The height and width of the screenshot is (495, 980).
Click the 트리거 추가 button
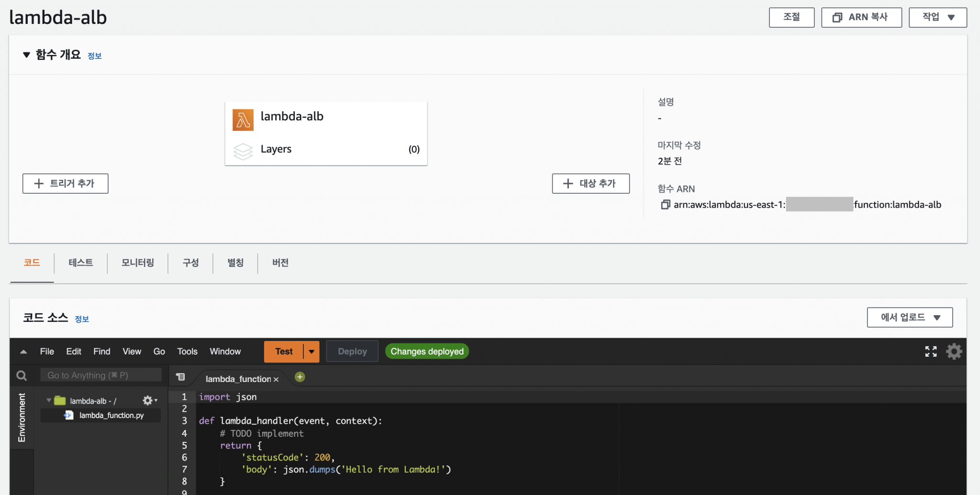[x=65, y=183]
